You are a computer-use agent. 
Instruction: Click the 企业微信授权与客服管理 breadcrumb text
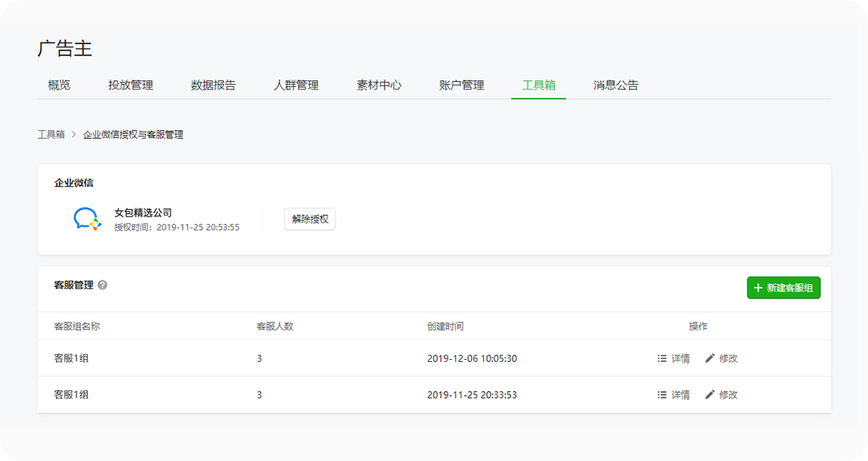click(x=133, y=134)
